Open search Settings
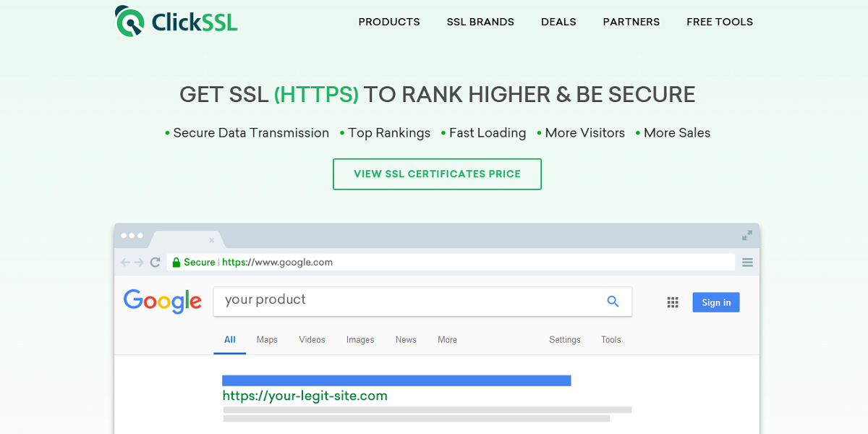This screenshot has height=434, width=868. coord(565,340)
